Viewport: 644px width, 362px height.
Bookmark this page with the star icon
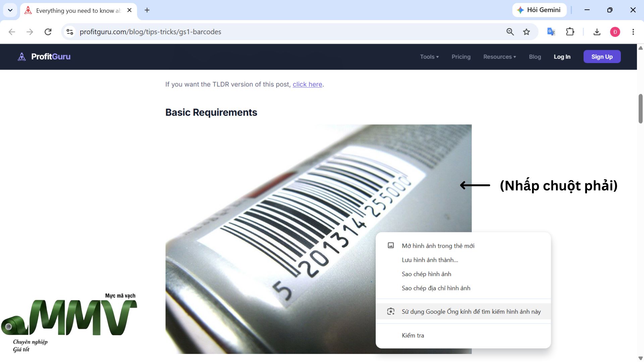tap(527, 32)
